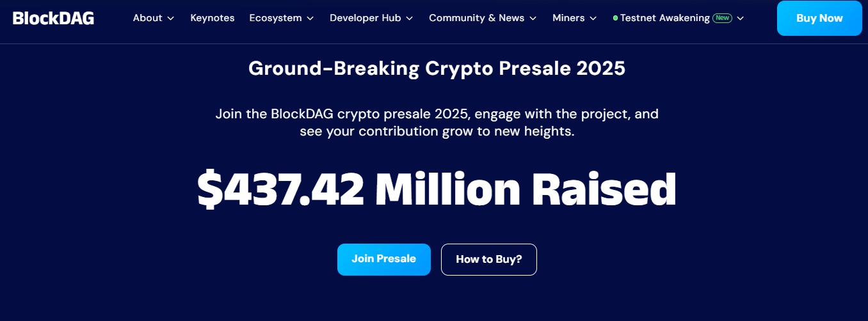Image resolution: width=868 pixels, height=321 pixels.
Task: Expand the Ecosystem dropdown arrow
Action: click(310, 19)
